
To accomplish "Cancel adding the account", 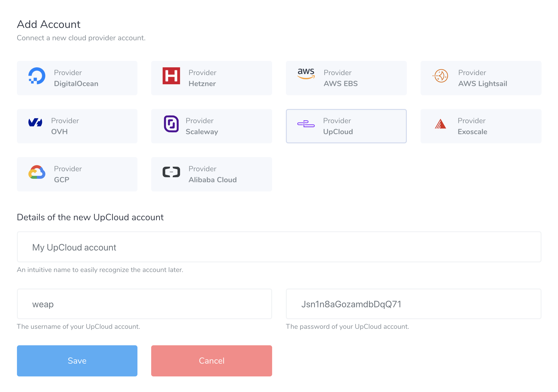I will click(211, 361).
